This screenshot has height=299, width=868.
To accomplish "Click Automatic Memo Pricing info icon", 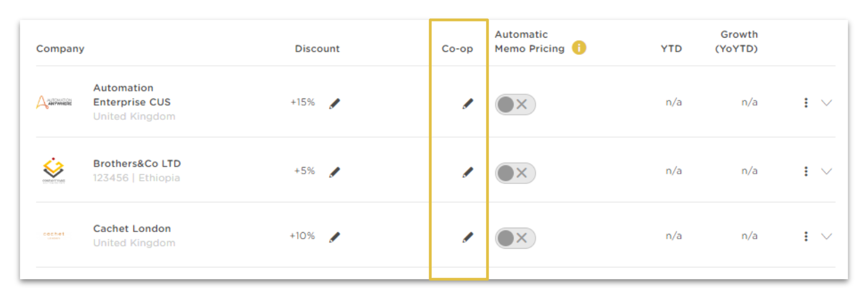I will tap(579, 48).
